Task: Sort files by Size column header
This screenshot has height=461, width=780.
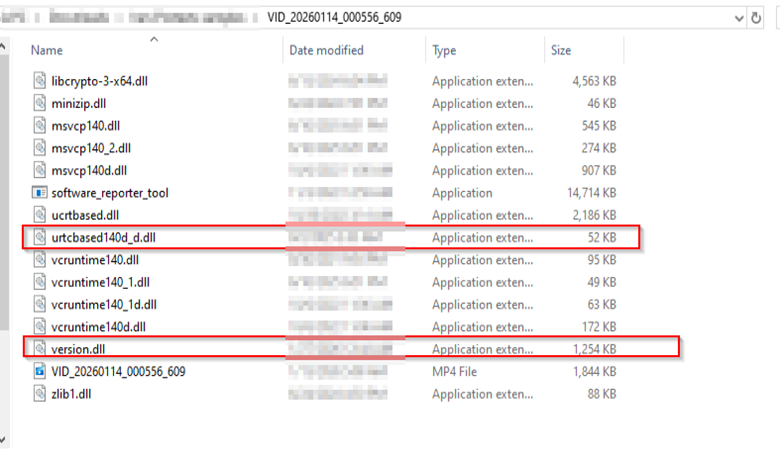Action: [561, 50]
